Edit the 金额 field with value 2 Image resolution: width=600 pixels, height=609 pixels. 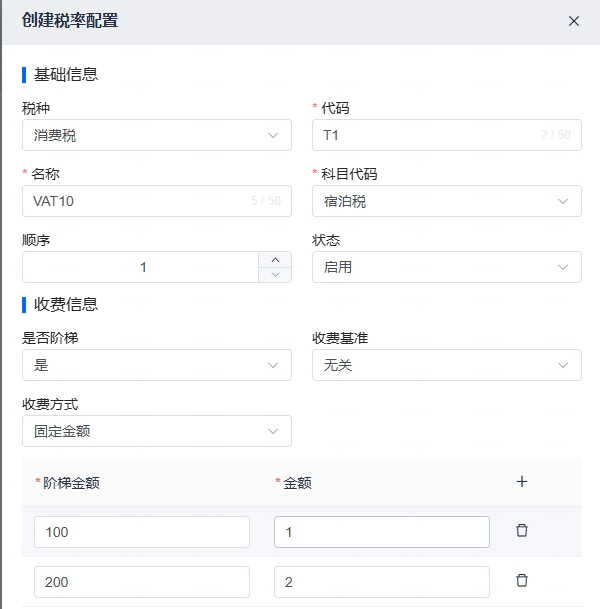tap(381, 581)
